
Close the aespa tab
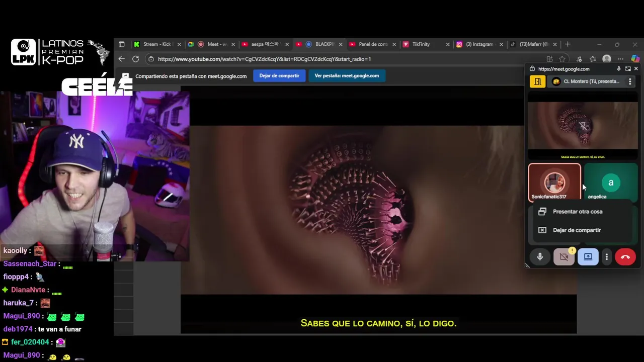(x=287, y=44)
